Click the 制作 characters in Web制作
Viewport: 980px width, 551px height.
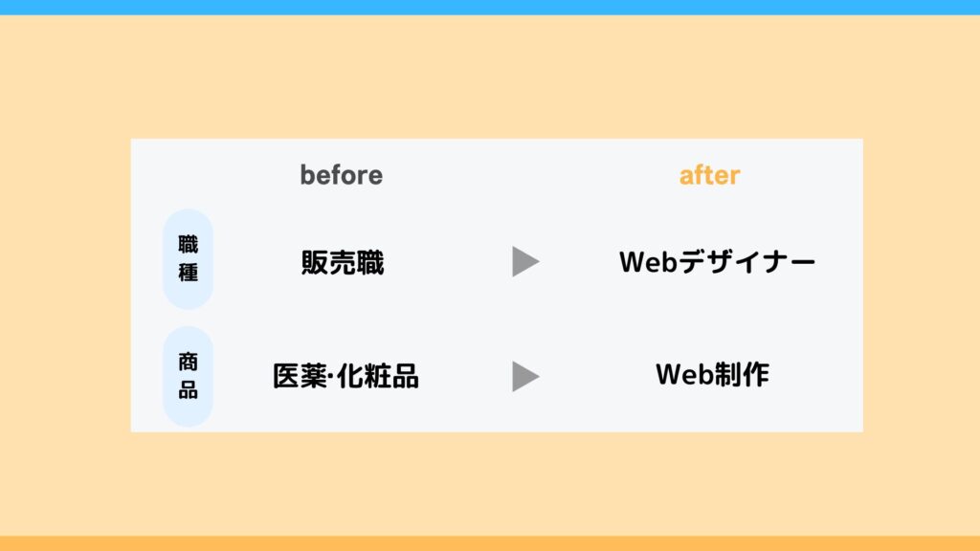[742, 374]
